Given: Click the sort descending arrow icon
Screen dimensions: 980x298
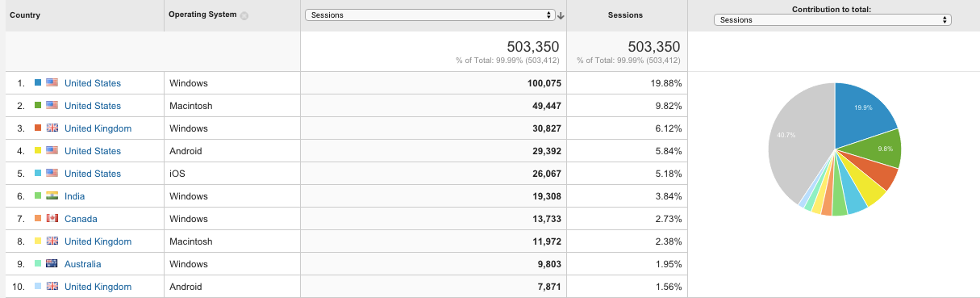Looking at the screenshot, I should pos(561,15).
